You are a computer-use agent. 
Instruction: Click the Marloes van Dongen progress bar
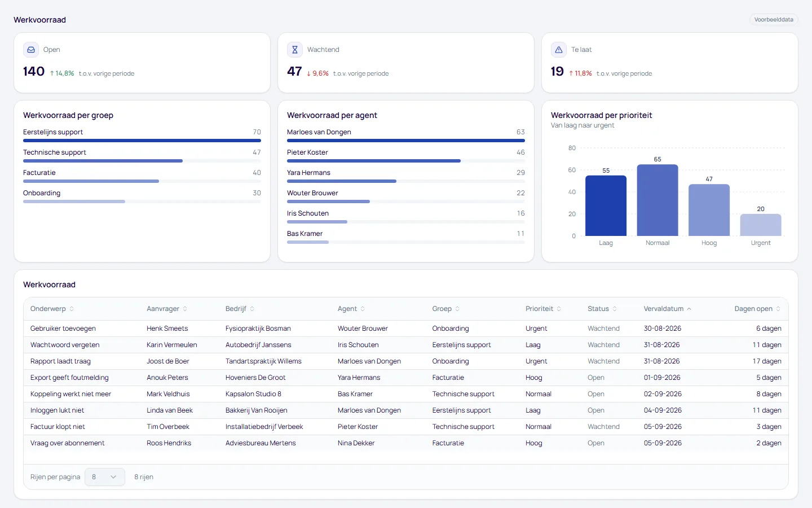point(406,141)
